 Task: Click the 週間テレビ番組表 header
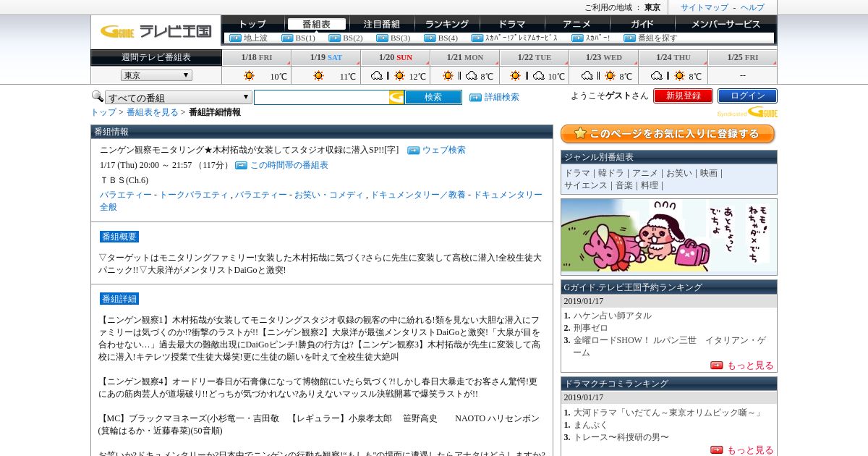[156, 57]
